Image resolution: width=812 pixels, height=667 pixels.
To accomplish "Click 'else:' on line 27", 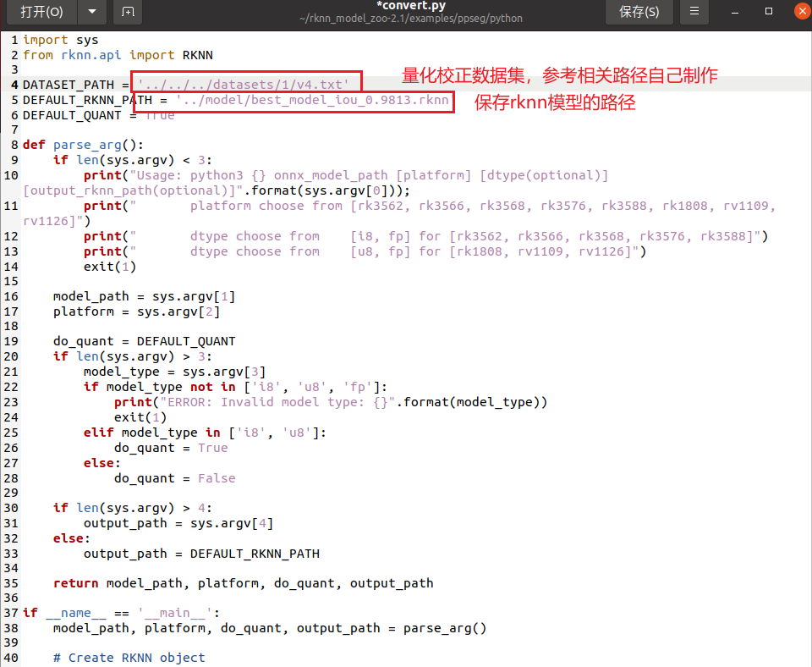I will tap(102, 463).
